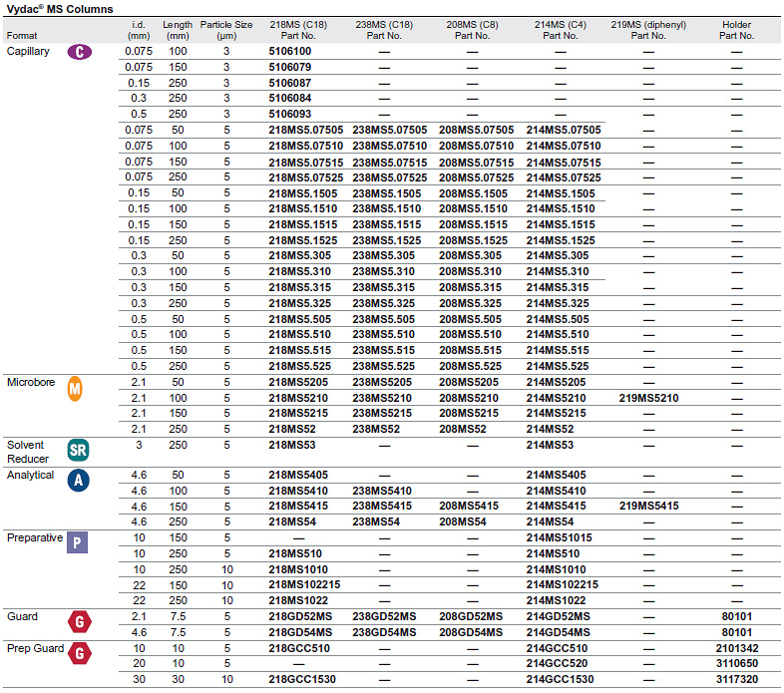Select part number 214GCC520
Screen dimensions: 784x693
pos(557,663)
